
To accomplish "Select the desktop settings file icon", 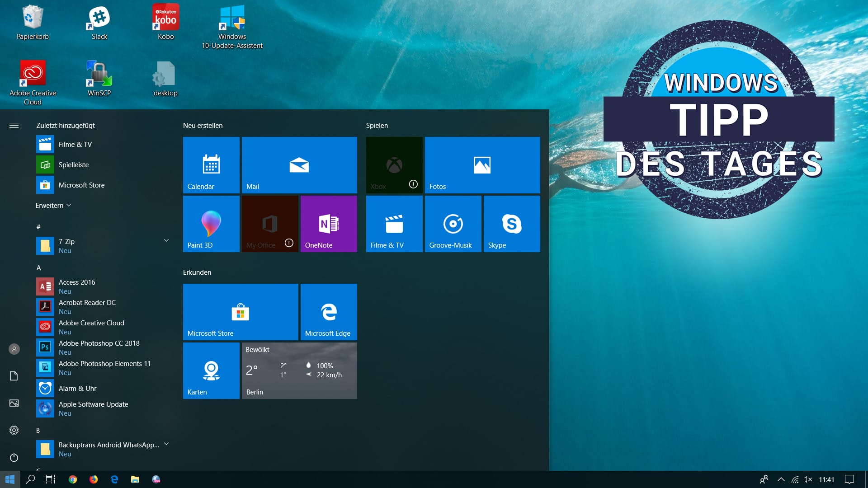I will tap(165, 79).
